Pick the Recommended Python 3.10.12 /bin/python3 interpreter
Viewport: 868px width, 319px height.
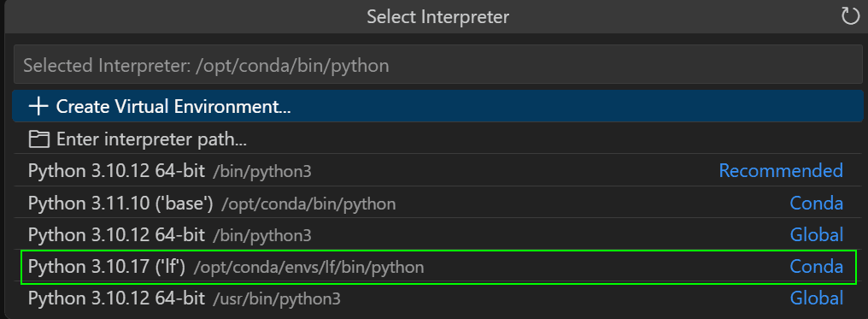click(438, 170)
